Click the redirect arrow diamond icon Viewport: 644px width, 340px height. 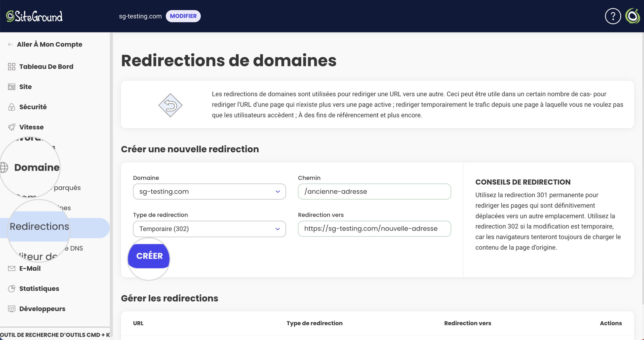(170, 105)
